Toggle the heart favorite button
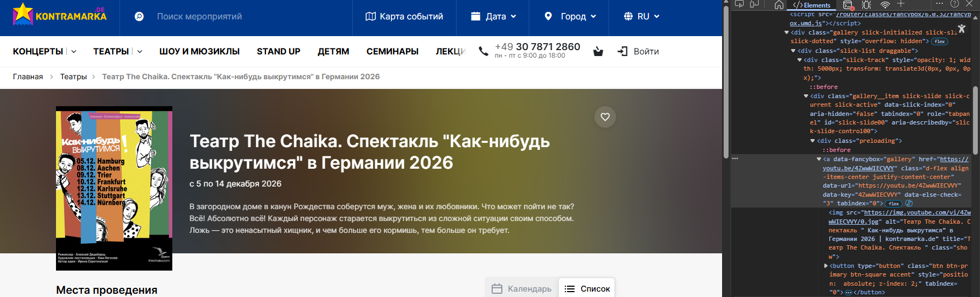The width and height of the screenshot is (980, 297). (605, 117)
